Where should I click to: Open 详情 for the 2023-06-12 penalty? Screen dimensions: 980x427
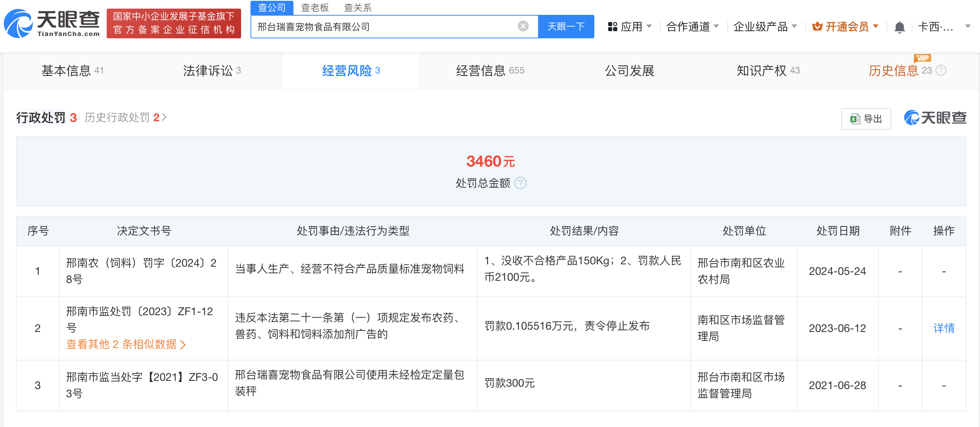click(944, 328)
